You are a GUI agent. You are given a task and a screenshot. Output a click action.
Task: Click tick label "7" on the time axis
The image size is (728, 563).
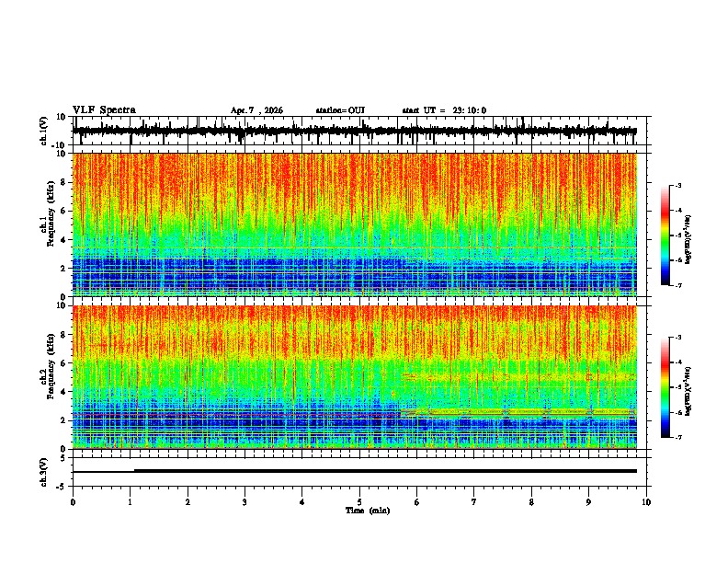click(474, 502)
